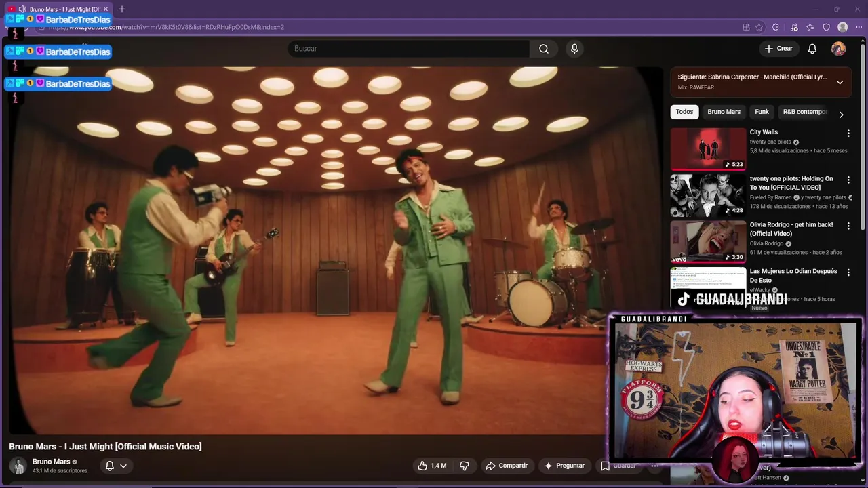The width and height of the screenshot is (868, 488).
Task: Open Las Mujeres Lo Odian Después De Esto title
Action: click(x=793, y=275)
